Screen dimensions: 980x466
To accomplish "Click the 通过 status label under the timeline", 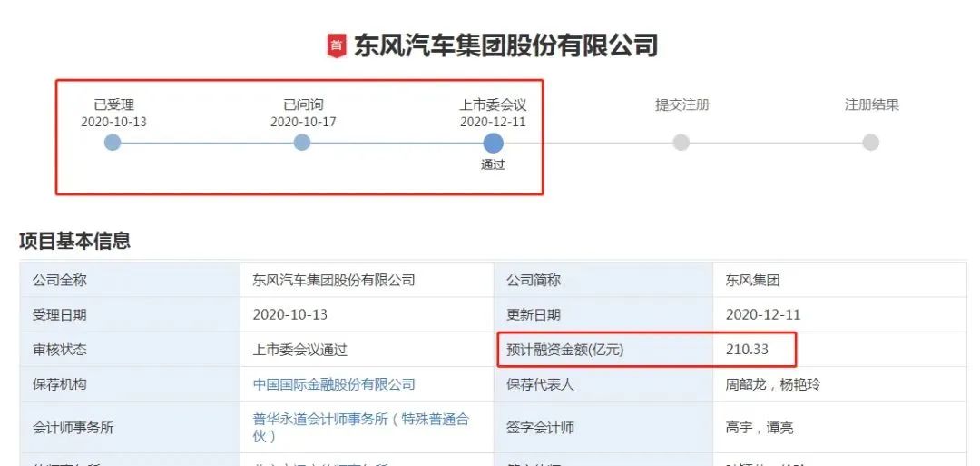I will point(493,165).
